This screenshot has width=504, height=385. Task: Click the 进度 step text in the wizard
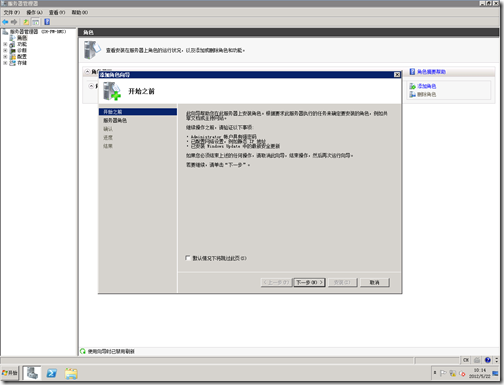point(108,137)
